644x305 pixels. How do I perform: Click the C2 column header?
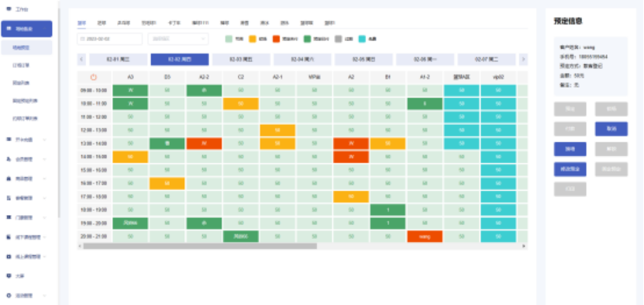[241, 77]
